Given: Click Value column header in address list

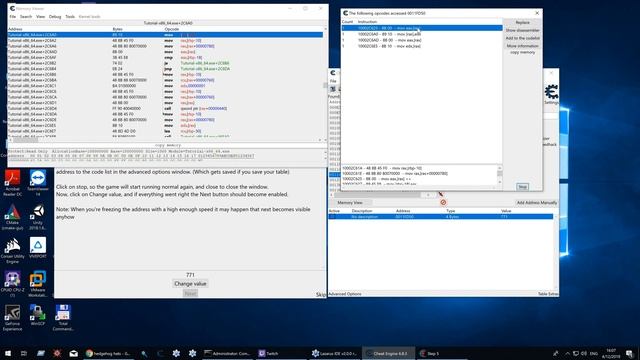Looking at the screenshot, I should 506,211.
